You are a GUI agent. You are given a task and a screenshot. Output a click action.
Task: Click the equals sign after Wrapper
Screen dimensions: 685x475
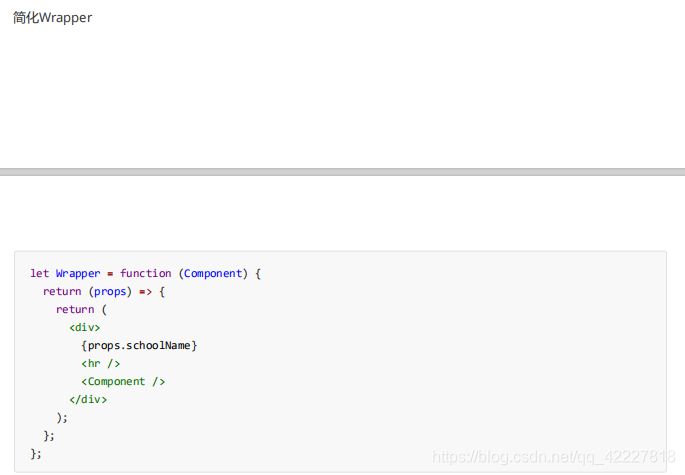[x=110, y=274]
